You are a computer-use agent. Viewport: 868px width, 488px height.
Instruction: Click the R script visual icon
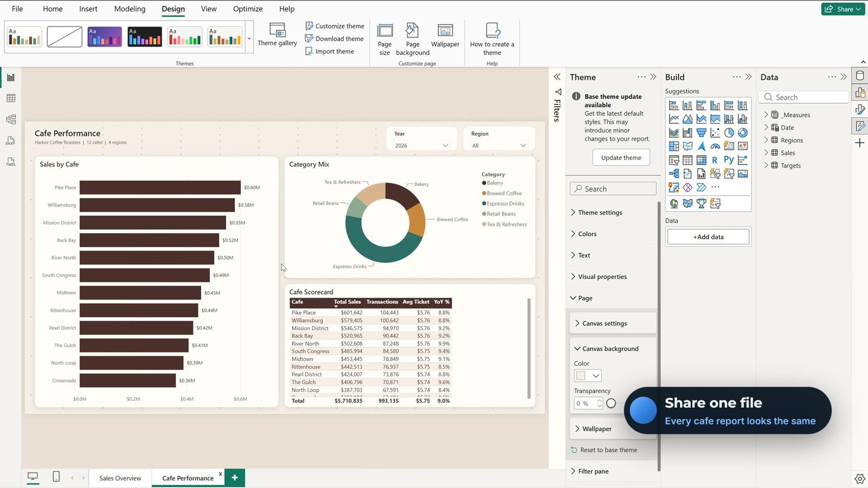click(x=714, y=160)
